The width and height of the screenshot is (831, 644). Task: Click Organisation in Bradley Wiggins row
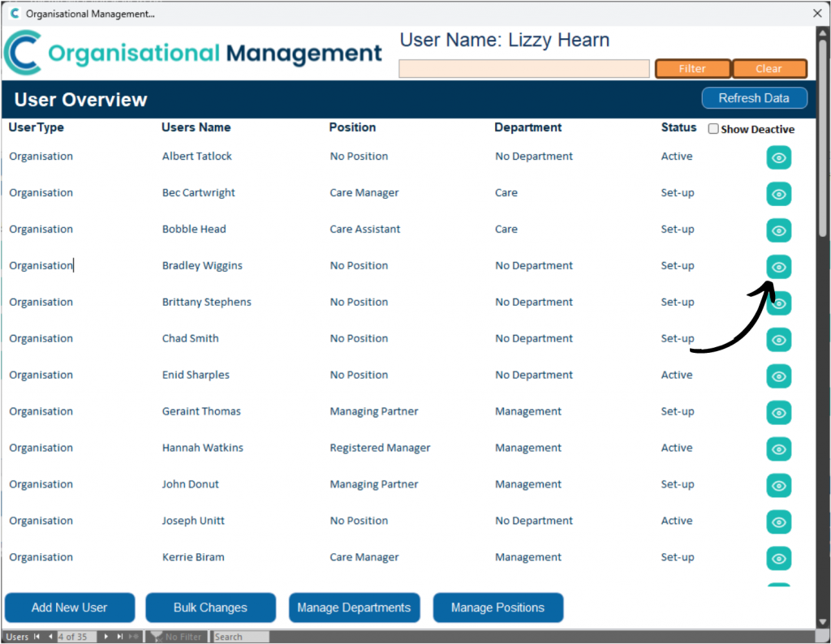[x=41, y=266]
